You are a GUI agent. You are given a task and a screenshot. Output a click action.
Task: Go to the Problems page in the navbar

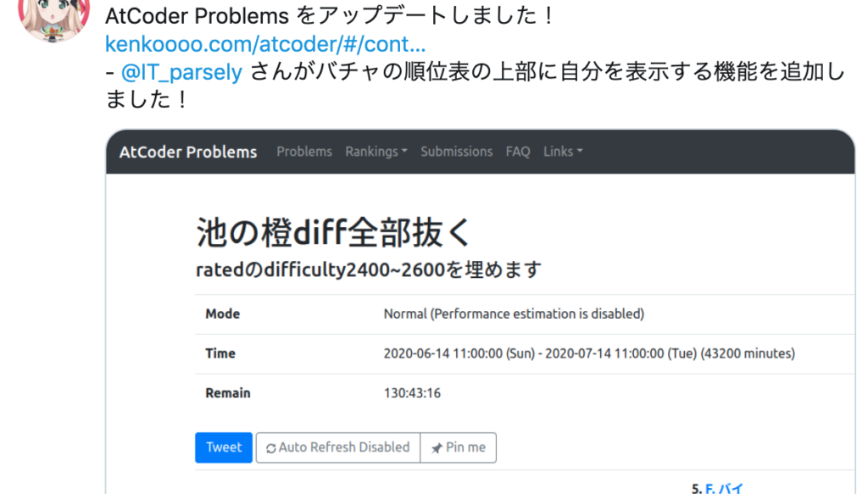304,152
